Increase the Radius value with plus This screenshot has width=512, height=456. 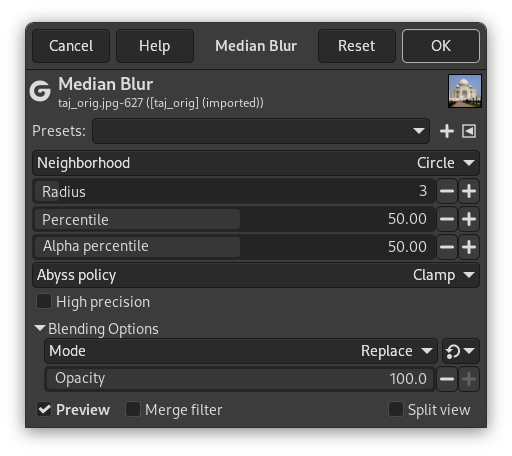tap(469, 191)
